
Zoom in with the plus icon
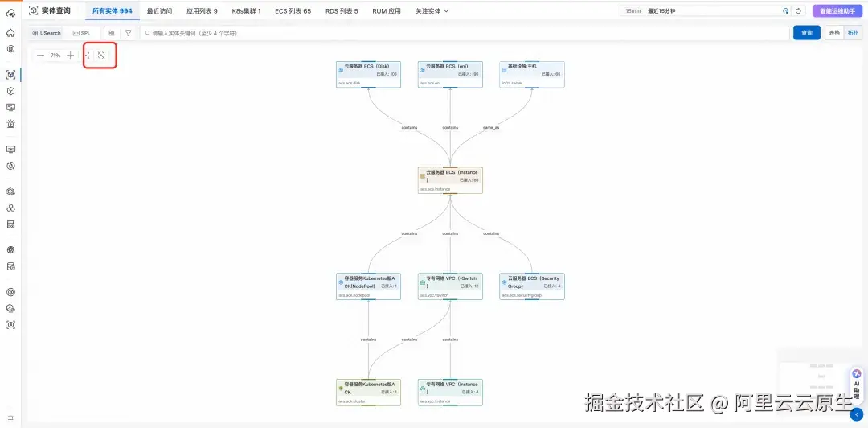[x=70, y=56]
